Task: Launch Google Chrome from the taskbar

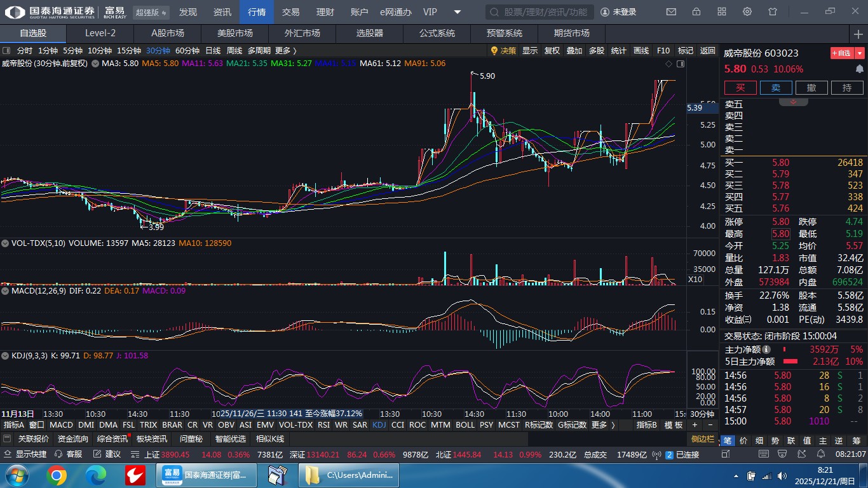Action: 57,475
